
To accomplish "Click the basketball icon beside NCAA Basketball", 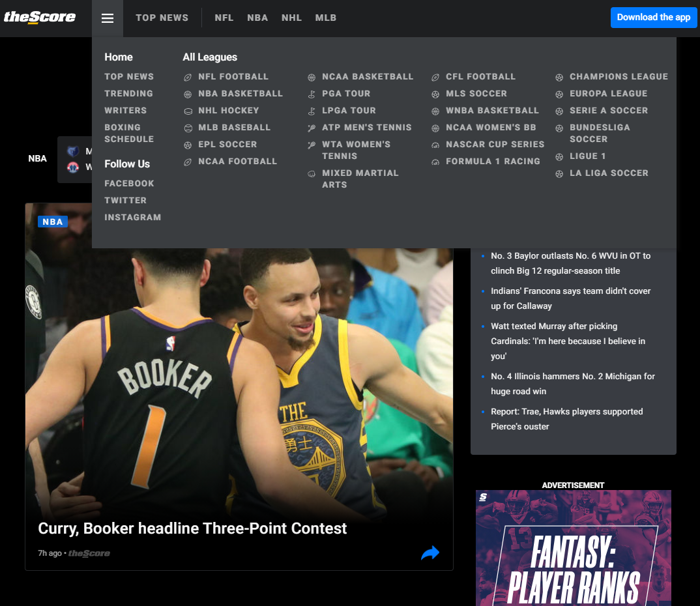I will tap(312, 78).
